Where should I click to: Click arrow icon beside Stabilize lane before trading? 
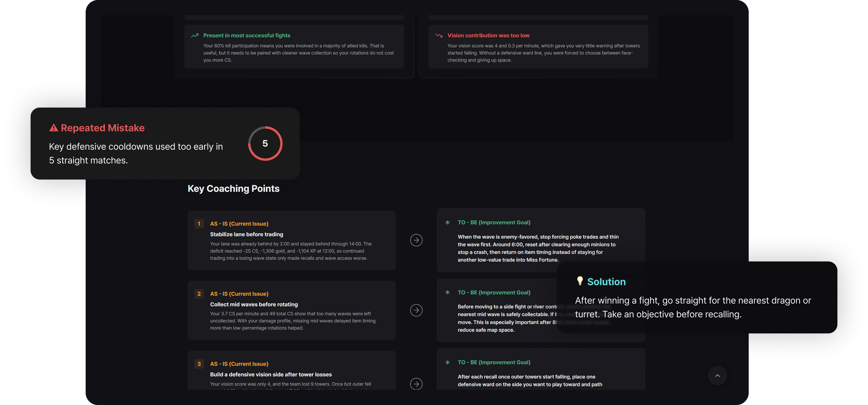[x=416, y=240]
